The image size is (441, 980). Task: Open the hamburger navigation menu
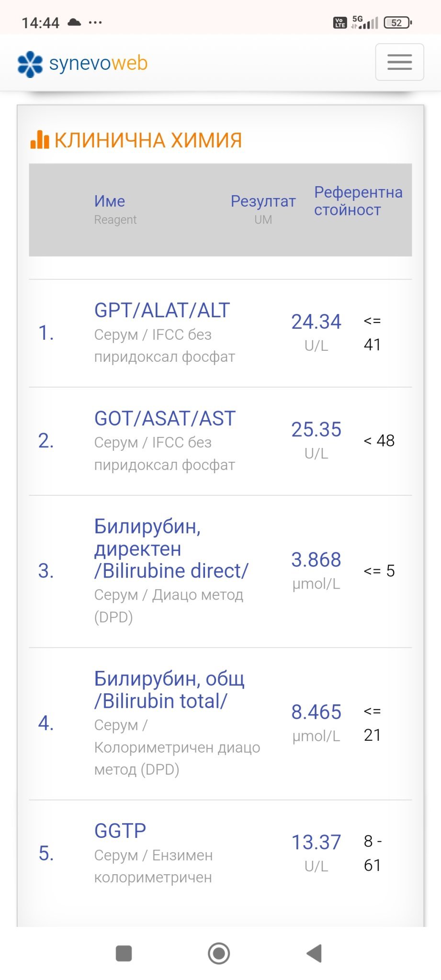pyautogui.click(x=399, y=62)
